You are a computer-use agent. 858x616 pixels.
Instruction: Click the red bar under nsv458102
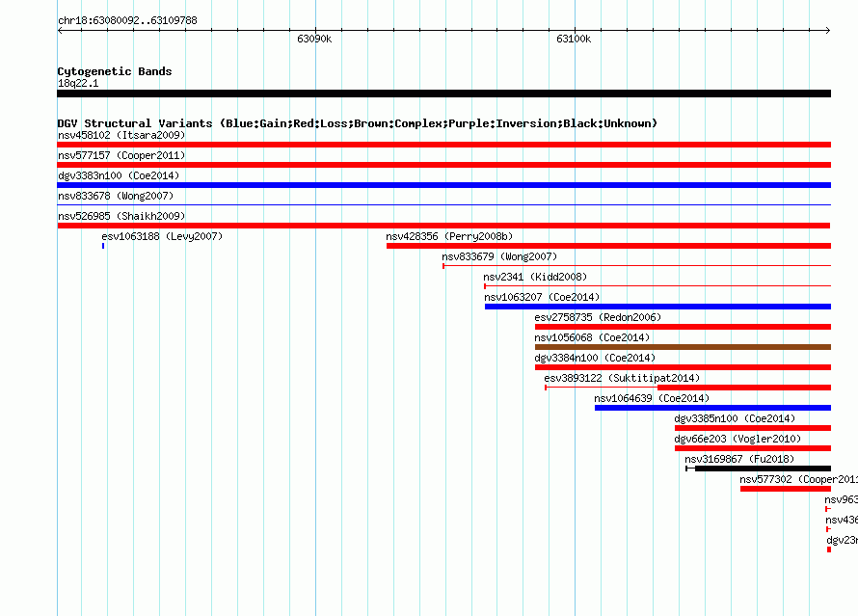tap(443, 145)
